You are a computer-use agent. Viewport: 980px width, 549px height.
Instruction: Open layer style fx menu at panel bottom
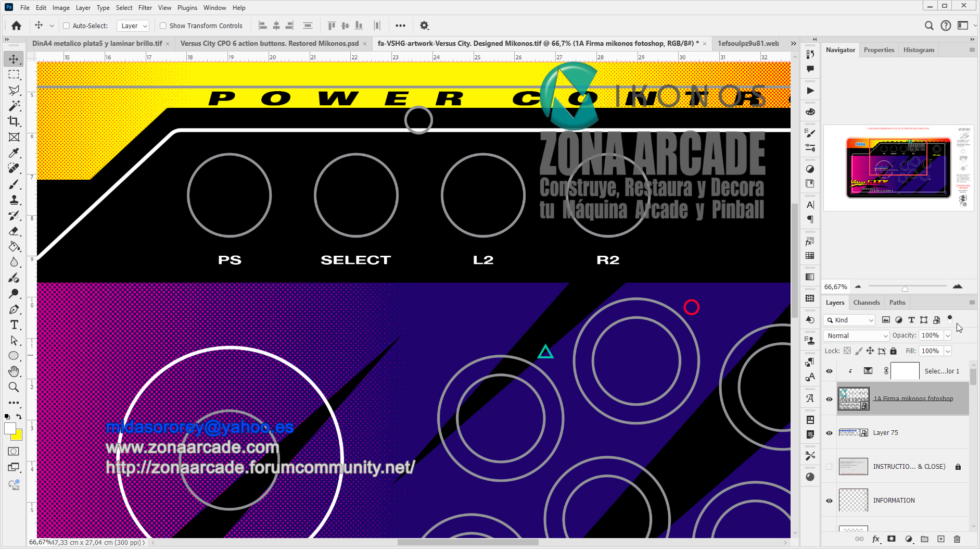(876, 539)
